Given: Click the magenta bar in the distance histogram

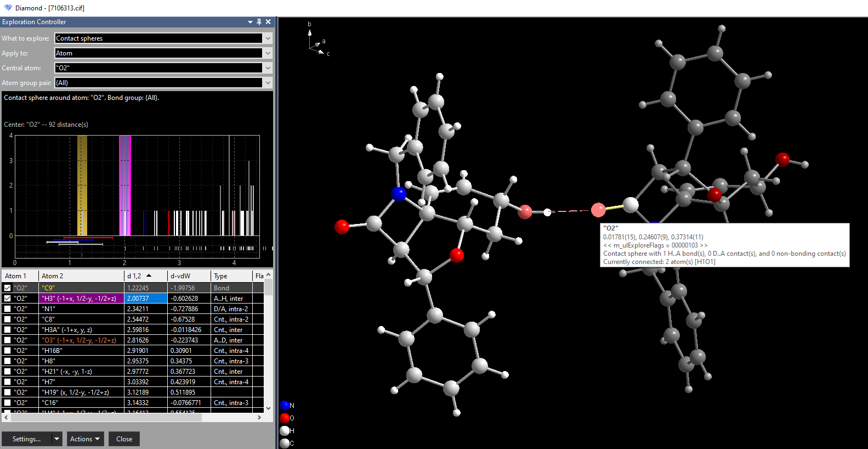Looking at the screenshot, I should (x=125, y=186).
